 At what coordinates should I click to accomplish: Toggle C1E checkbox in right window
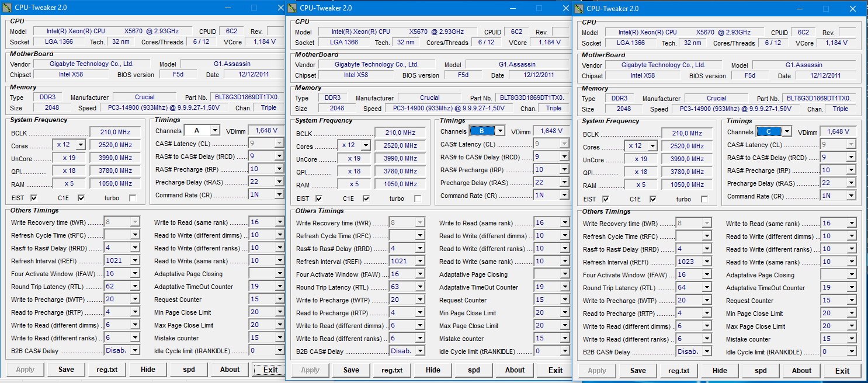[653, 199]
